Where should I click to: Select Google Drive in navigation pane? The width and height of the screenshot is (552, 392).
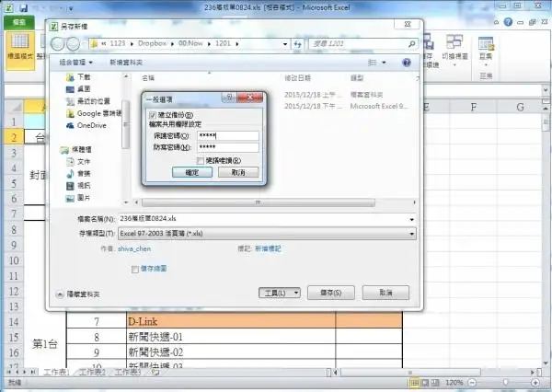94,113
